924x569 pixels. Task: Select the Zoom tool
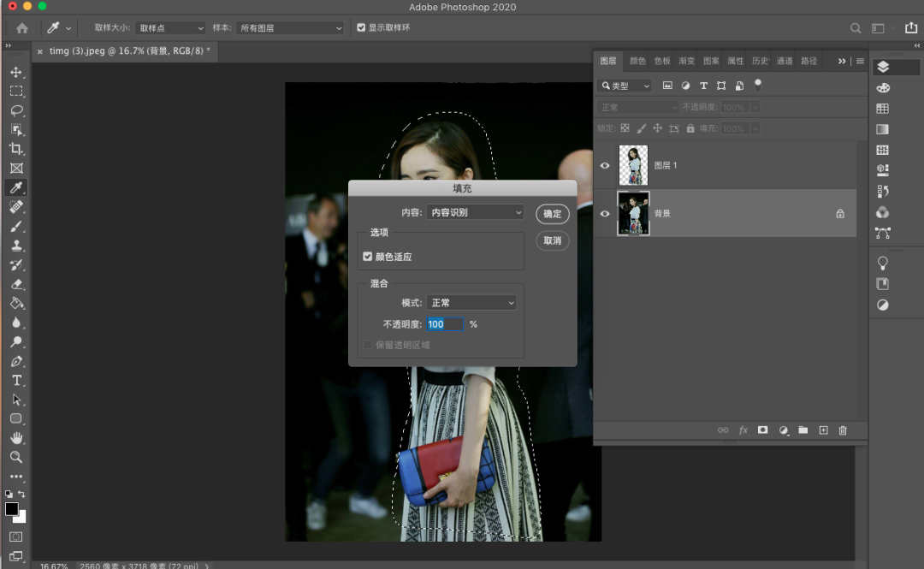pyautogui.click(x=16, y=457)
